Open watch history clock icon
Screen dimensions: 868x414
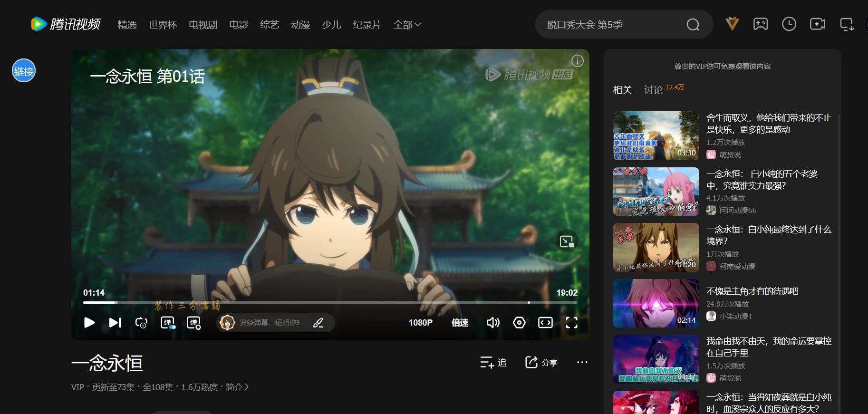pyautogui.click(x=789, y=24)
